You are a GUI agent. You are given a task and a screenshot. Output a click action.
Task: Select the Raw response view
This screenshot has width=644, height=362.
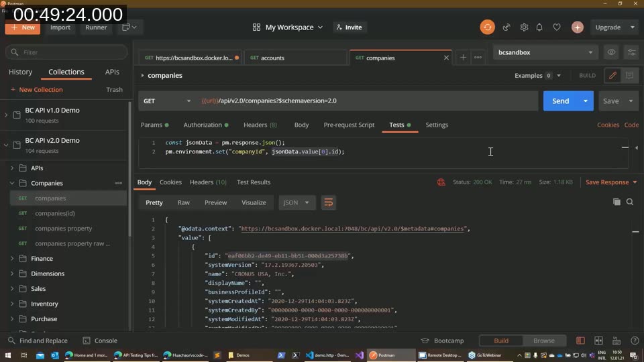[184, 202]
